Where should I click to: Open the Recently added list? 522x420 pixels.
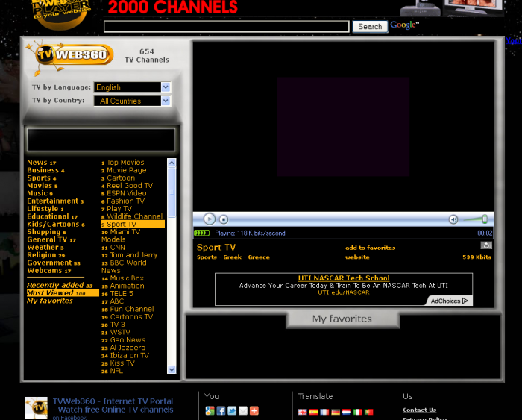(60, 285)
